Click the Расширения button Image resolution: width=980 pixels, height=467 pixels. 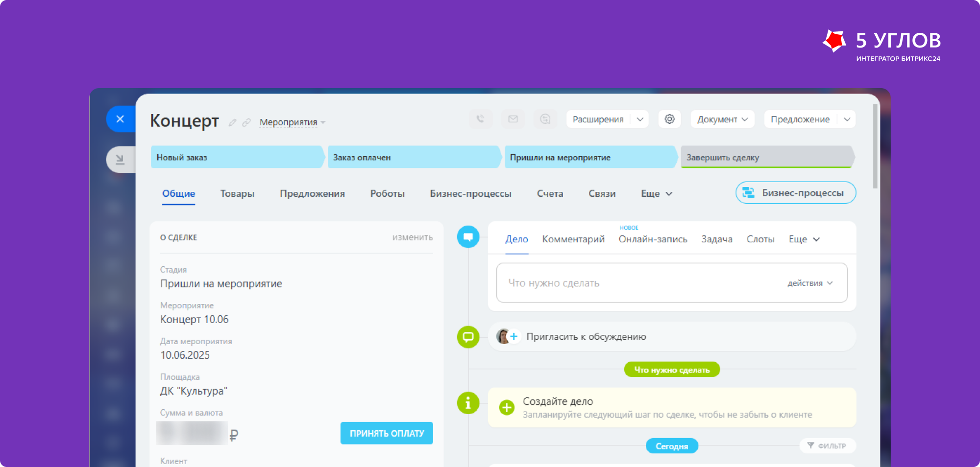point(598,119)
